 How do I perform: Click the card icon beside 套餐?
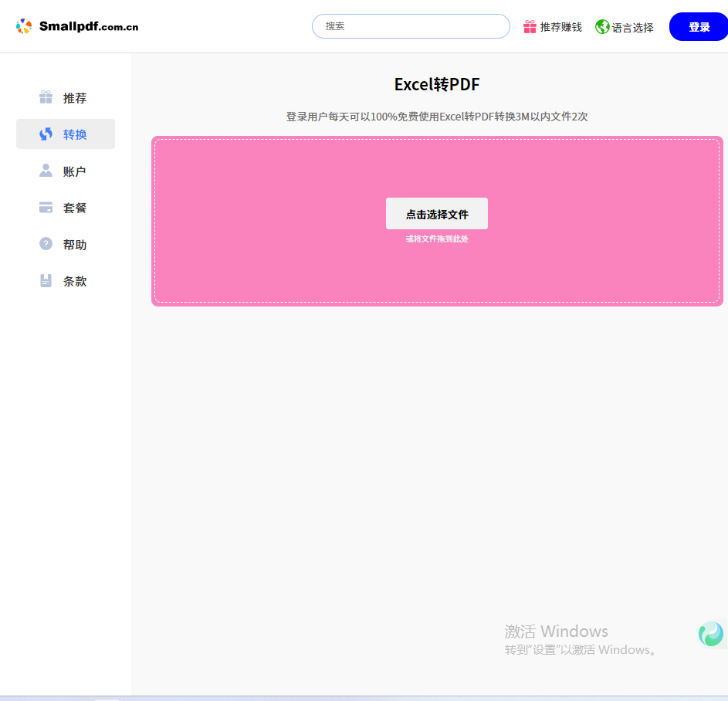pos(46,207)
